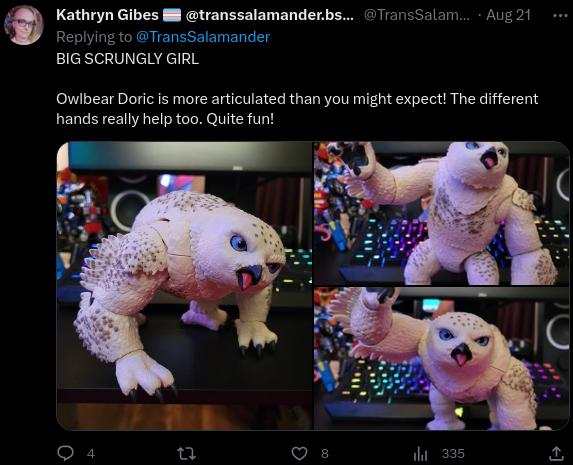The width and height of the screenshot is (573, 465).
Task: Like the tweet with heart icon
Action: [x=299, y=454]
